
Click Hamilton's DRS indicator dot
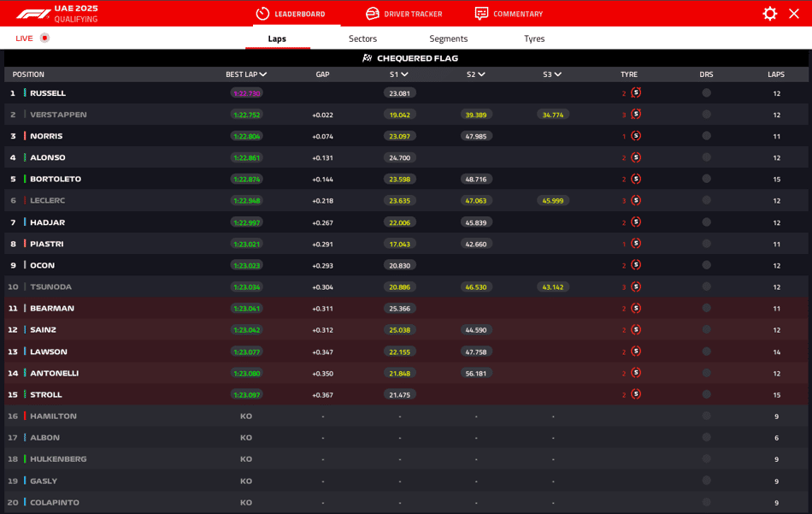click(706, 416)
